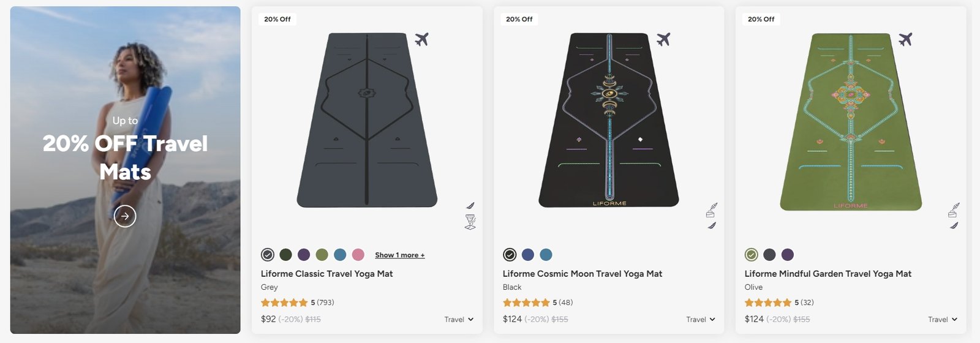
Task: Click the airplane icon on Mindful Garden mat
Action: tap(905, 40)
